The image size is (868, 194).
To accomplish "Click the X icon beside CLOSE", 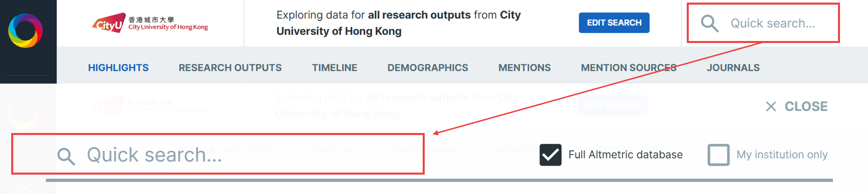I will (771, 106).
